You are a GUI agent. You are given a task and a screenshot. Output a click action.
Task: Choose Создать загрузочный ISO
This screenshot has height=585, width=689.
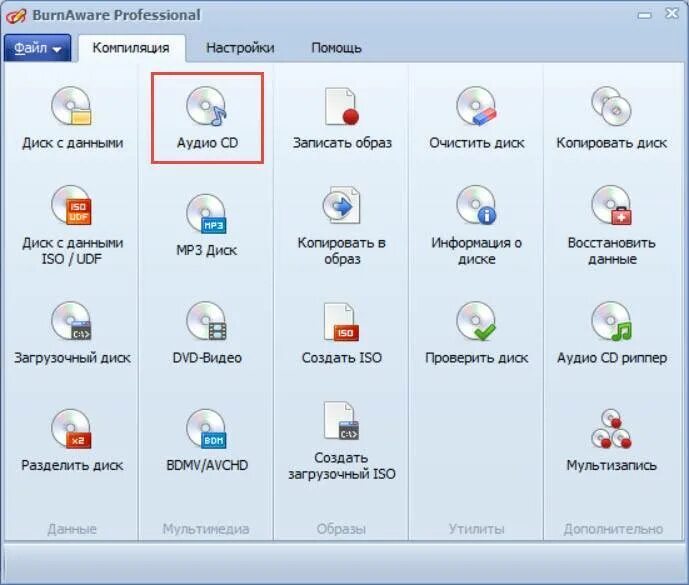click(x=342, y=440)
